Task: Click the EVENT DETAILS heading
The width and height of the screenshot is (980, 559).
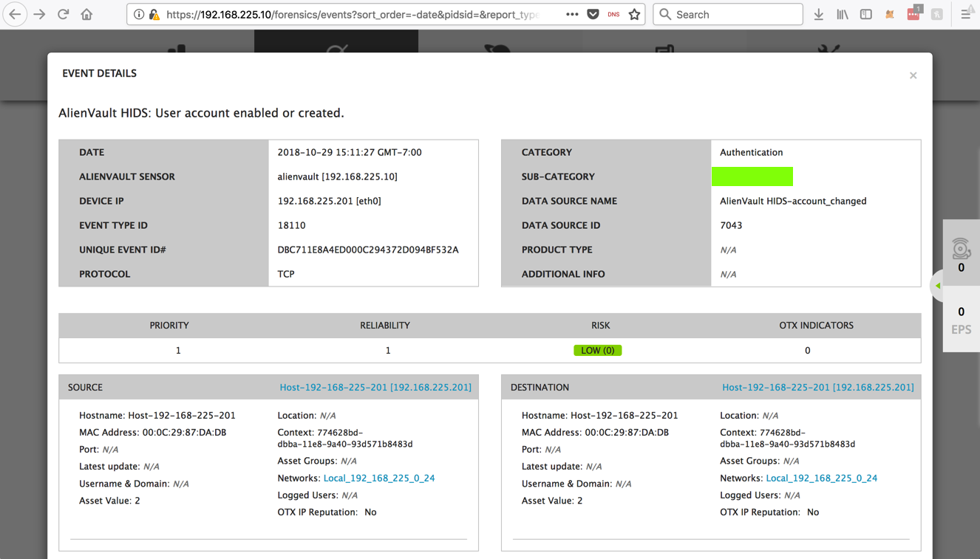Action: coord(99,73)
